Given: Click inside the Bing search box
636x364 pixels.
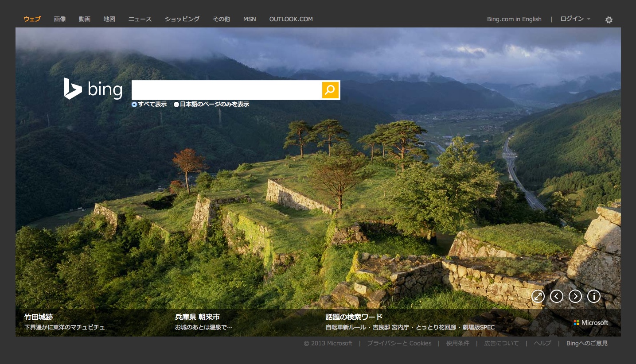Looking at the screenshot, I should click(x=226, y=90).
